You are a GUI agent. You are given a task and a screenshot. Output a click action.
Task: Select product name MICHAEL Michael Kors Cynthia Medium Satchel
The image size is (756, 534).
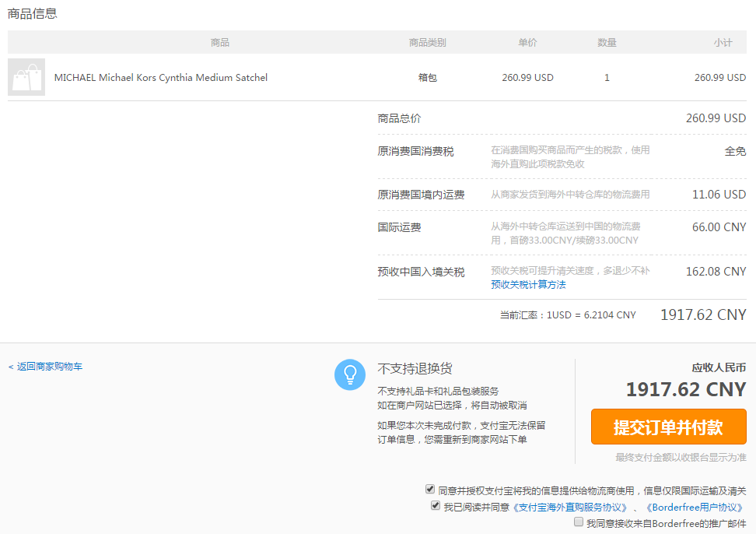(160, 78)
